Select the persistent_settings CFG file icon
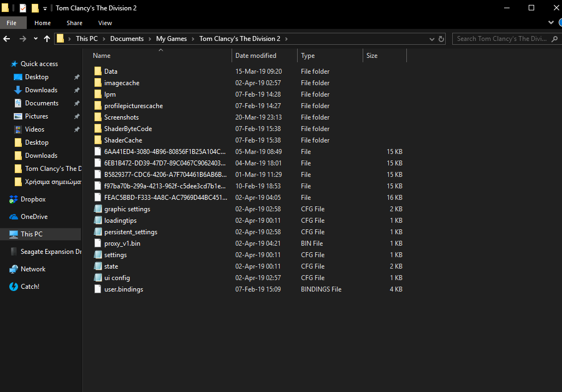Viewport: 562px width, 392px height. 98,232
